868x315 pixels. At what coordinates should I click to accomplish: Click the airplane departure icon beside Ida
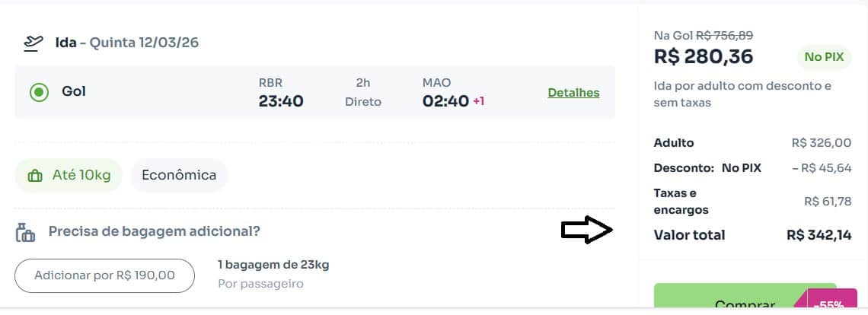pyautogui.click(x=33, y=43)
